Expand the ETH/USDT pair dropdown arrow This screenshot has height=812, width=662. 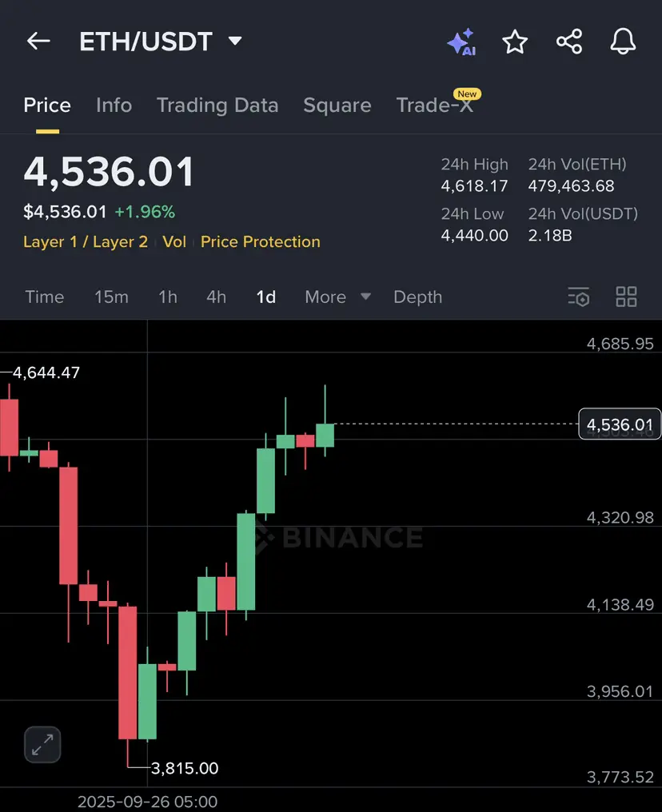(235, 41)
